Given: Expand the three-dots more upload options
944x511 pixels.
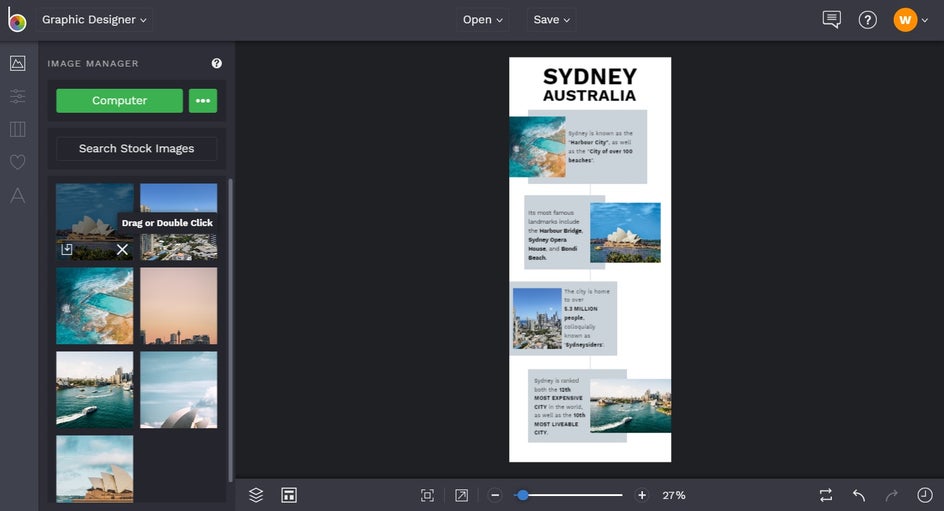Looking at the screenshot, I should (x=203, y=101).
